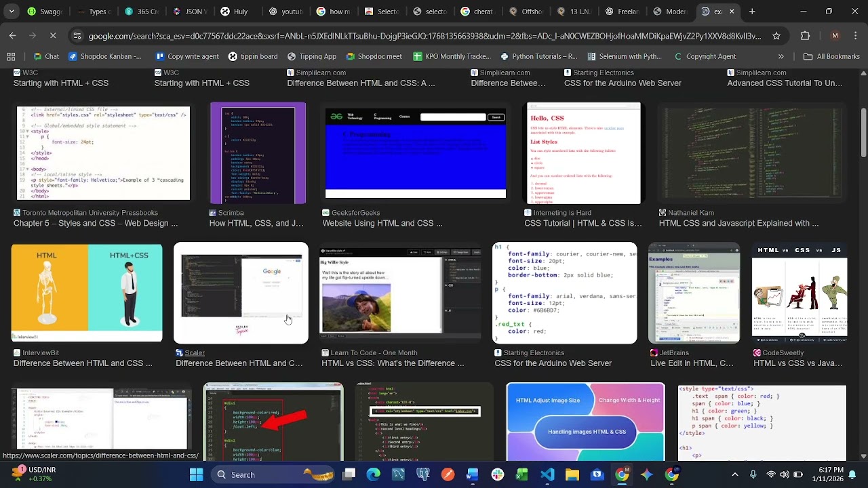This screenshot has height=488, width=868.
Task: View site information icon in address bar
Action: tap(77, 36)
